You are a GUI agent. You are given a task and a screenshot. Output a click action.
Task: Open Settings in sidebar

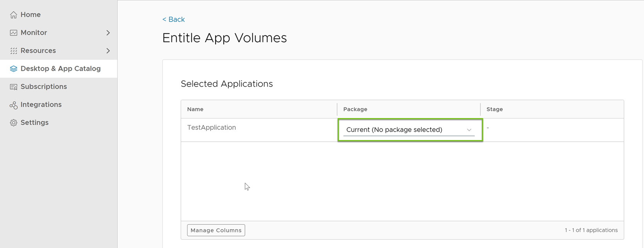click(59, 122)
